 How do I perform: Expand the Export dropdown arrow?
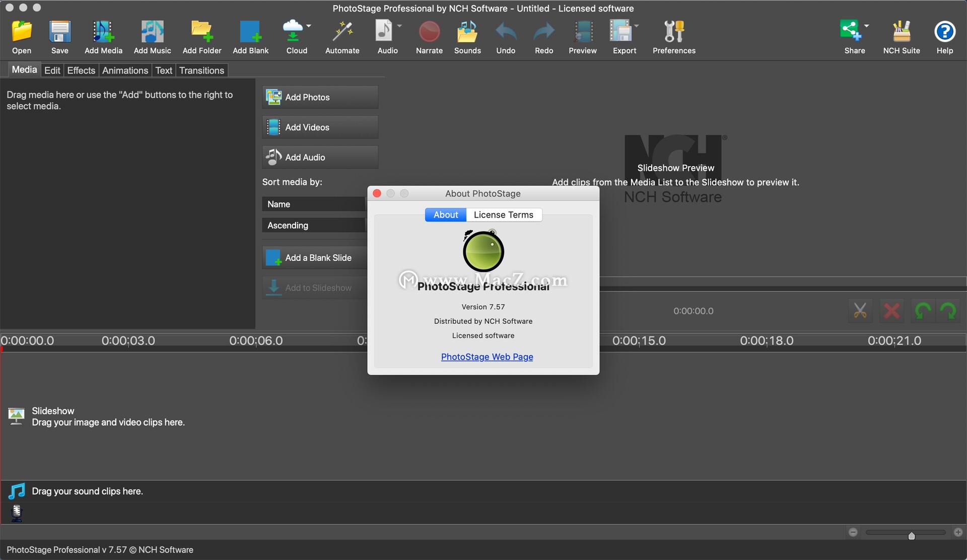tap(637, 26)
